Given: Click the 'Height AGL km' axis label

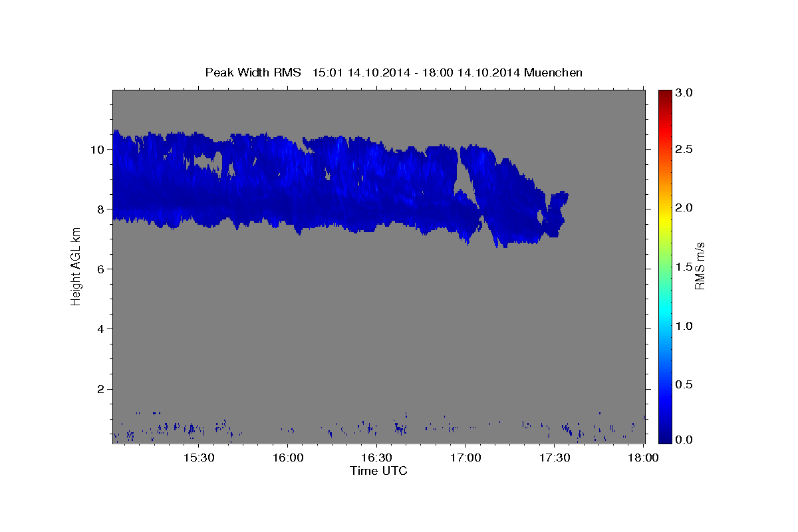Looking at the screenshot, I should point(76,266).
